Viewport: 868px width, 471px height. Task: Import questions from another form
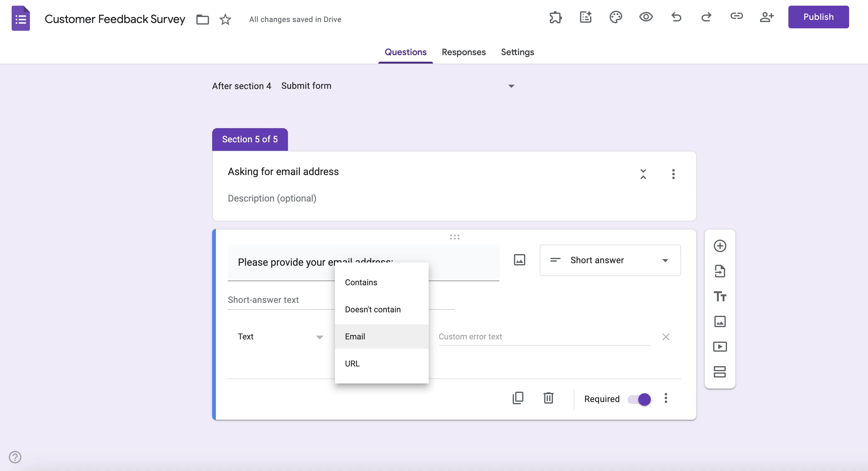pyautogui.click(x=720, y=271)
